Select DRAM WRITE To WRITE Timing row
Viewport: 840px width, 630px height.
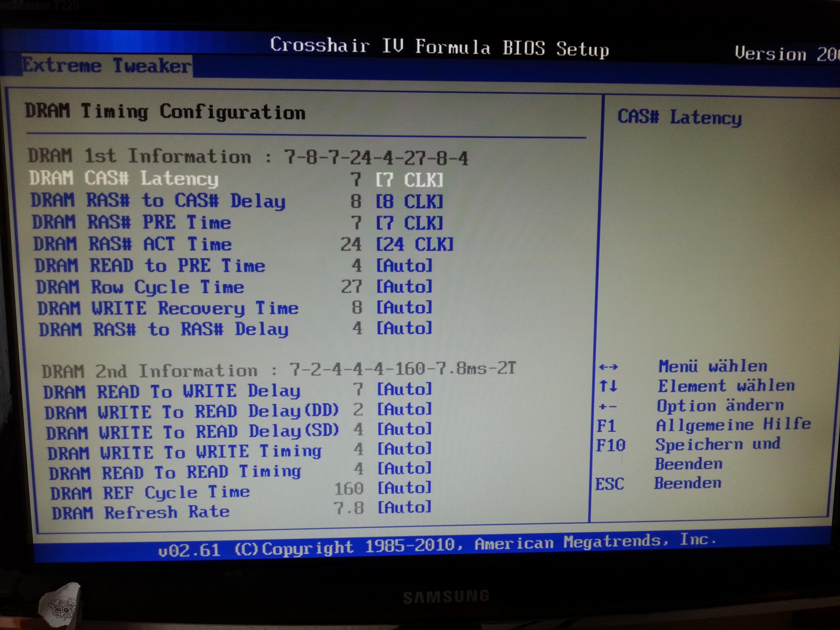[184, 452]
